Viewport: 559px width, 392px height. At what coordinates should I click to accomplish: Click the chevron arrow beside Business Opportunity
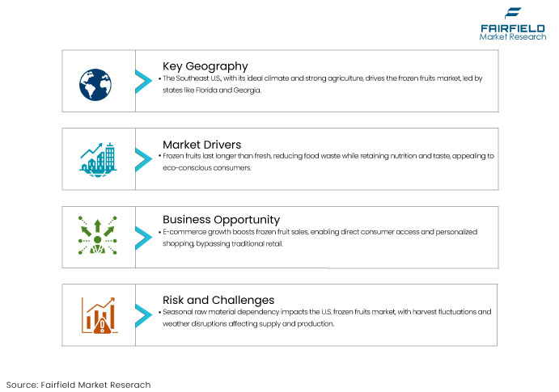(143, 238)
